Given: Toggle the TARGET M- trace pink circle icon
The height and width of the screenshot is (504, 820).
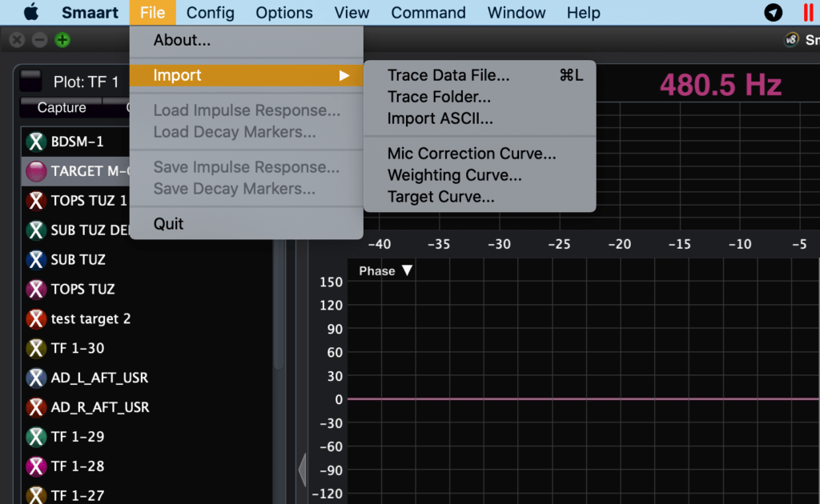Looking at the screenshot, I should point(36,171).
